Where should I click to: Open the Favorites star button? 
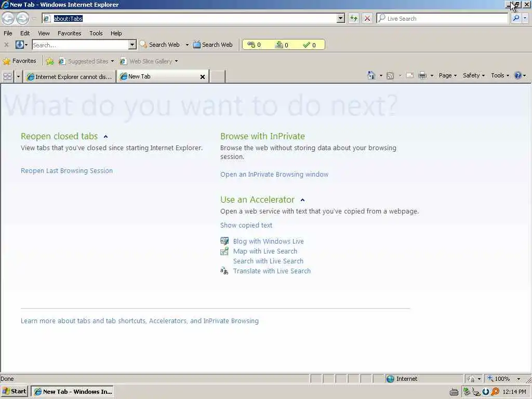click(x=19, y=61)
